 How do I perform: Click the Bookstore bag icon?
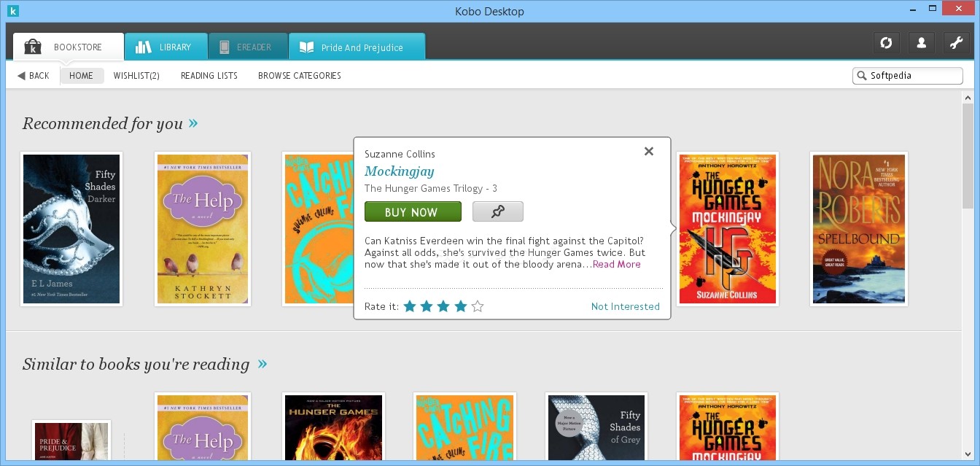(33, 47)
